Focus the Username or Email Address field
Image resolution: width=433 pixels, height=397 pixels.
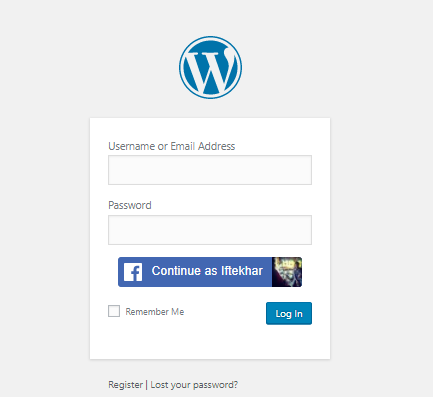210,170
